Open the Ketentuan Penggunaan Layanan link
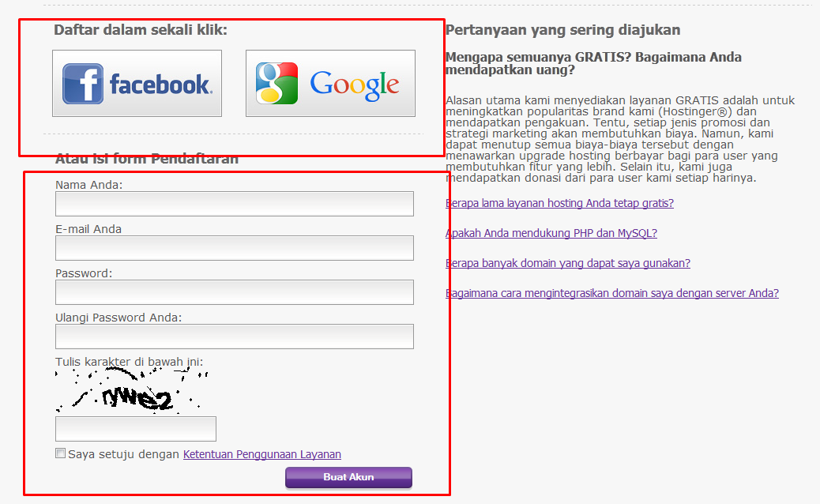This screenshot has width=820, height=504. (262, 454)
